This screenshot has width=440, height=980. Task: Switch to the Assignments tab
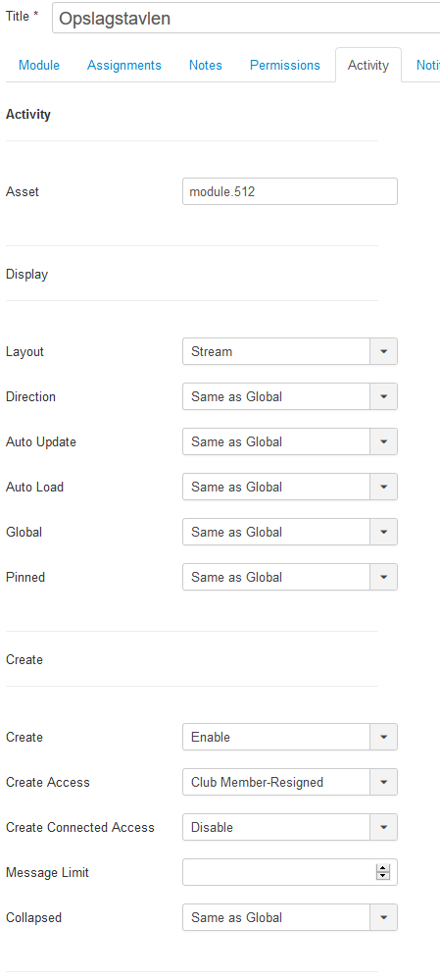click(x=124, y=65)
